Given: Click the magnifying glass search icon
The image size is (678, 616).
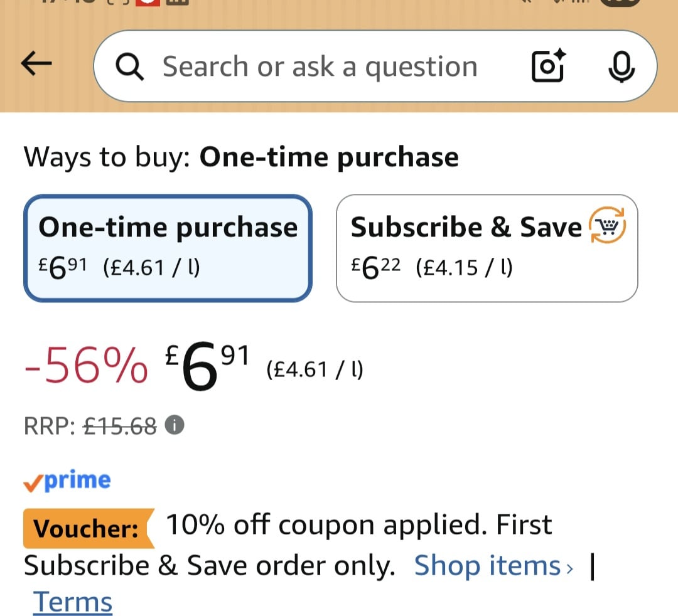Looking at the screenshot, I should (131, 66).
